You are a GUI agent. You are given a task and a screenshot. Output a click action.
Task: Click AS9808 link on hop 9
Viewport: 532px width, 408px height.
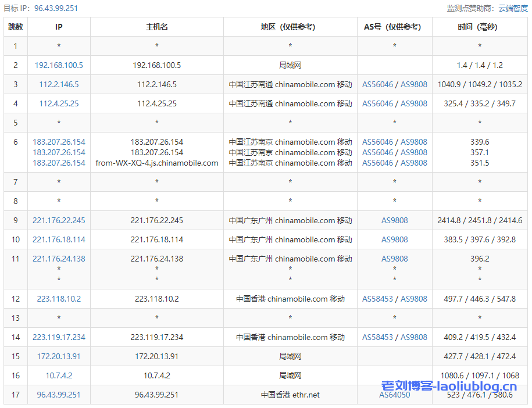click(394, 220)
